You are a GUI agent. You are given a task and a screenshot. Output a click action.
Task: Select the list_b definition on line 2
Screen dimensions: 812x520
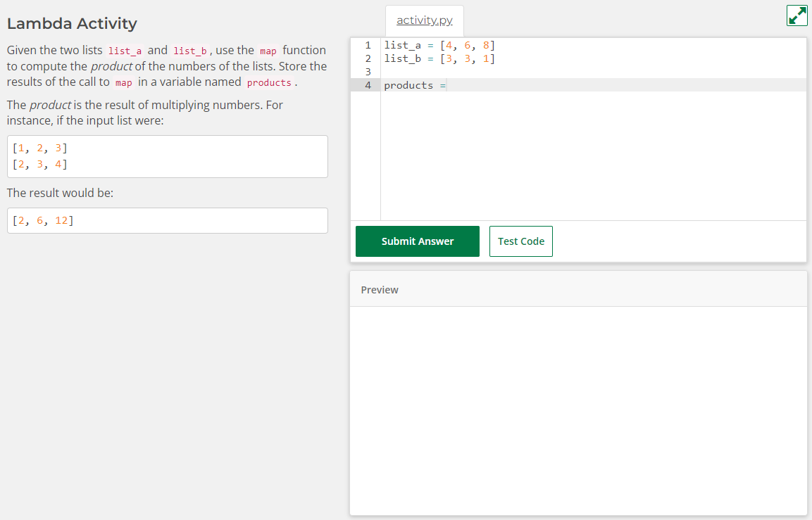tap(437, 58)
